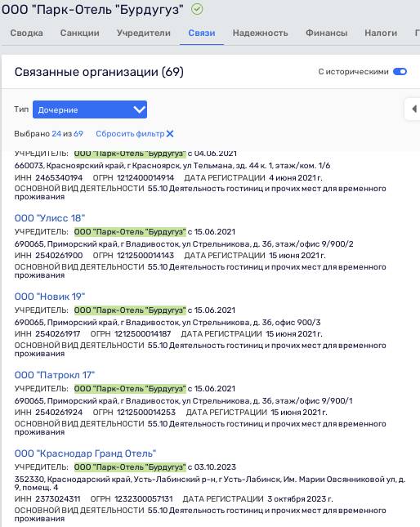Open the Санкции tab
The width and height of the screenshot is (420, 527).
pyautogui.click(x=79, y=33)
